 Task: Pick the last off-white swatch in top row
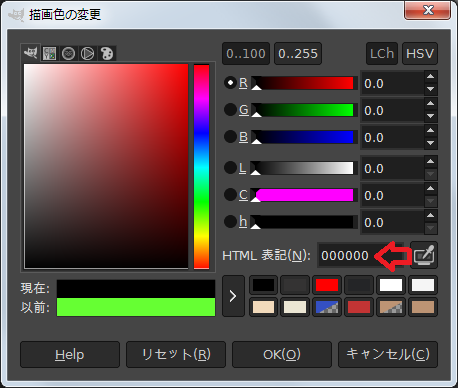click(423, 285)
